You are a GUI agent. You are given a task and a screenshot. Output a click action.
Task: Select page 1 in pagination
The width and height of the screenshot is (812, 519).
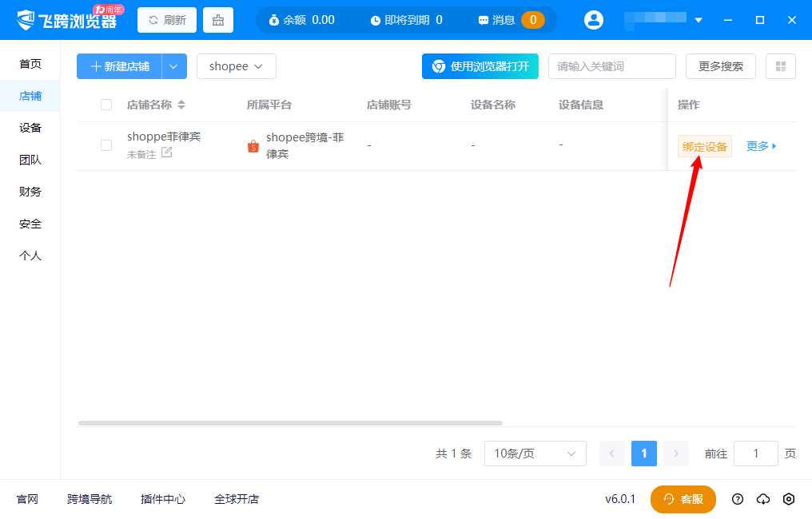(x=643, y=454)
